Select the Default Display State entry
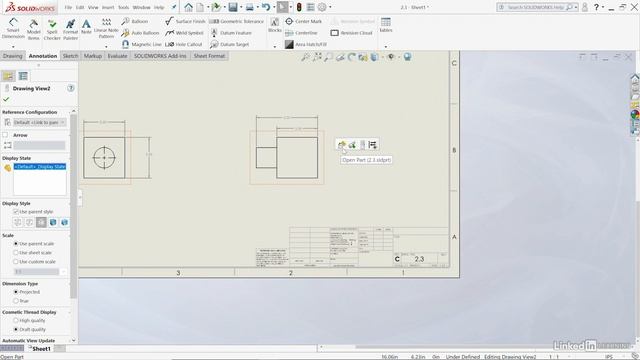This screenshot has width=640, height=360. (x=40, y=167)
